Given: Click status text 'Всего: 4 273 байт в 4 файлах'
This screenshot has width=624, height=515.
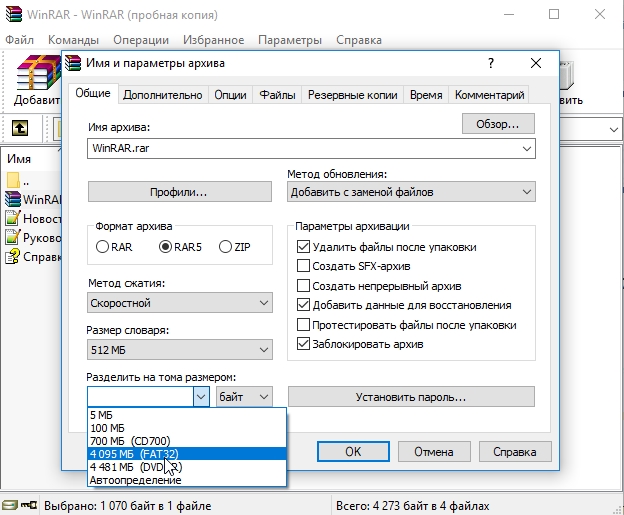Looking at the screenshot, I should pyautogui.click(x=412, y=505).
